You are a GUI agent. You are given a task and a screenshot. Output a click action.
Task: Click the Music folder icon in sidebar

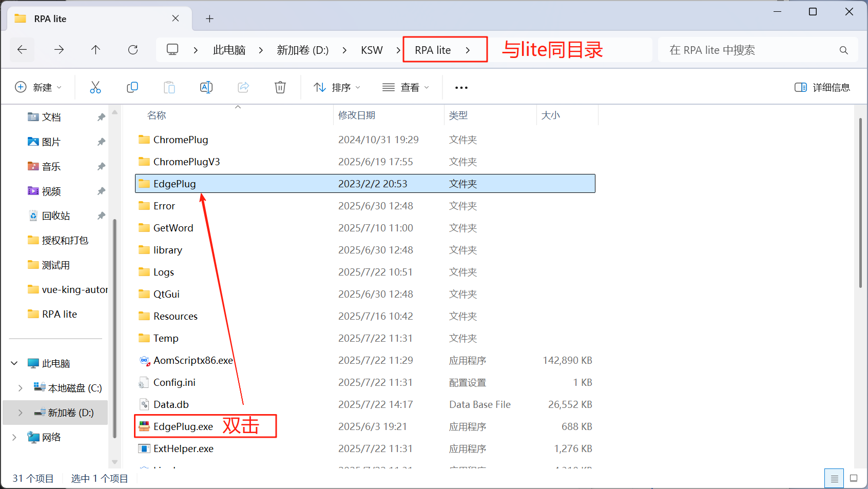(33, 166)
